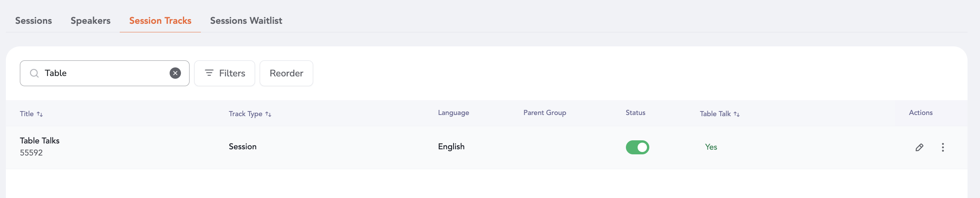Go to the Sessions Waitlist tab
Image resolution: width=980 pixels, height=198 pixels.
click(x=246, y=21)
